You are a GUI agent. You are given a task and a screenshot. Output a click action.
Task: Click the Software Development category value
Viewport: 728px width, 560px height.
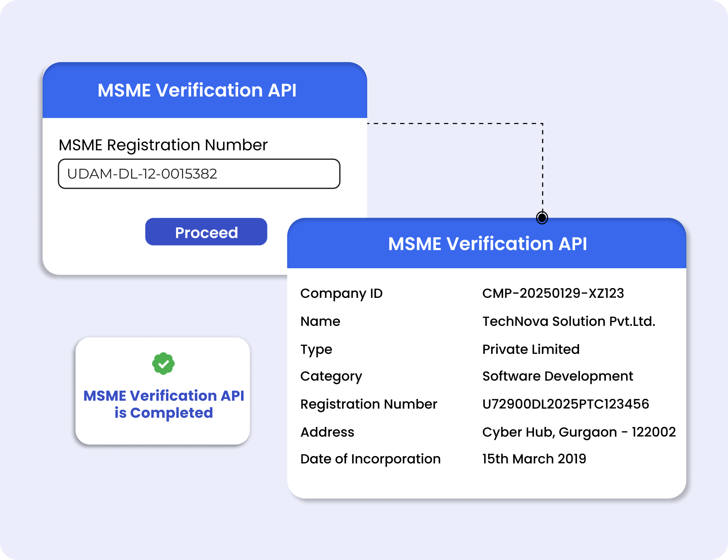point(558,376)
